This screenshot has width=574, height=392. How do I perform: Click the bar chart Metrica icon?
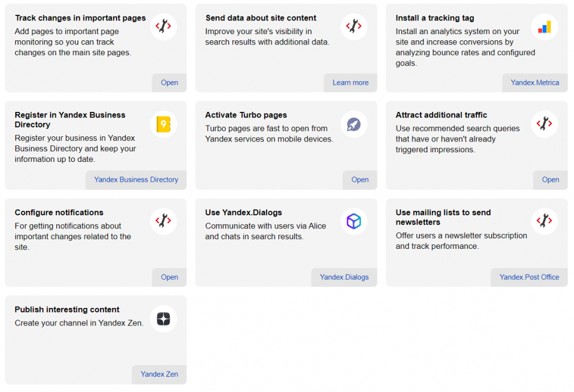click(544, 27)
